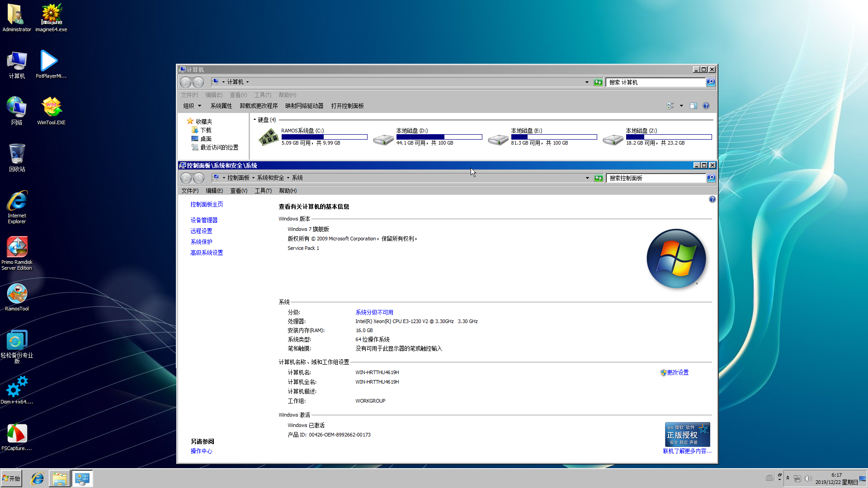Click 系统属性 toolbar button

(x=221, y=106)
